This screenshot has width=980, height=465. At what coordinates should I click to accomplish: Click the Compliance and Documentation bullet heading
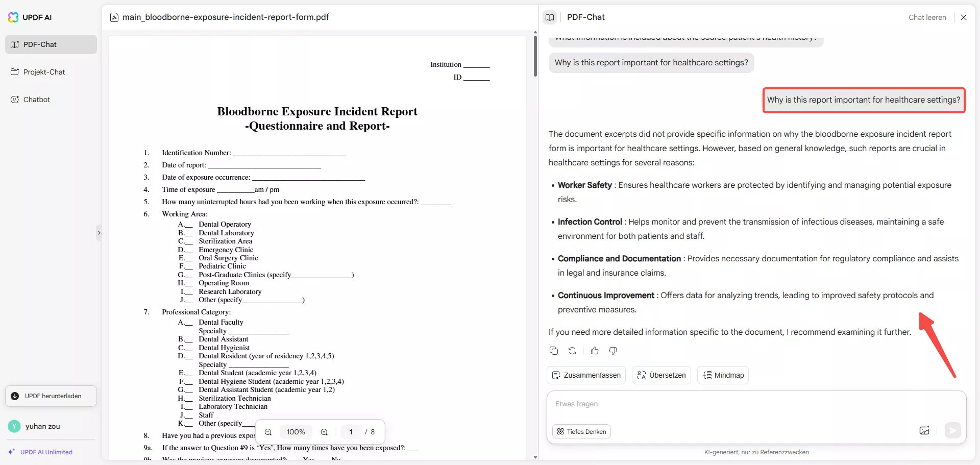[x=619, y=259]
